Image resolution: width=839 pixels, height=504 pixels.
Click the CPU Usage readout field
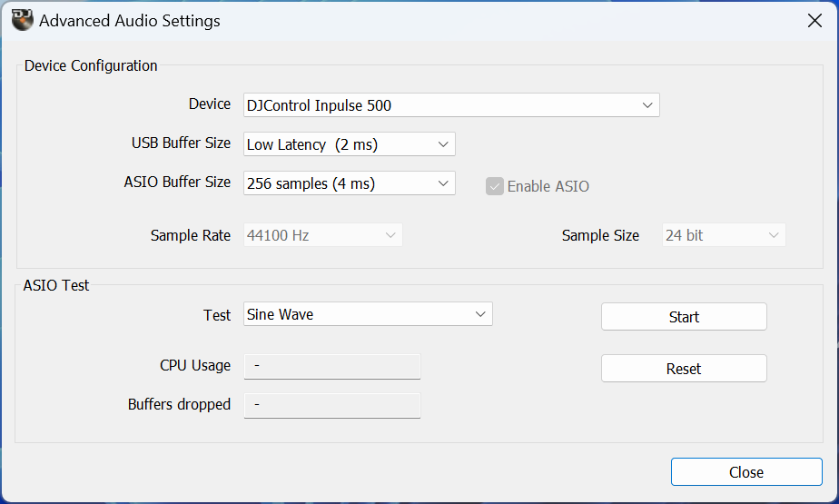pos(332,366)
